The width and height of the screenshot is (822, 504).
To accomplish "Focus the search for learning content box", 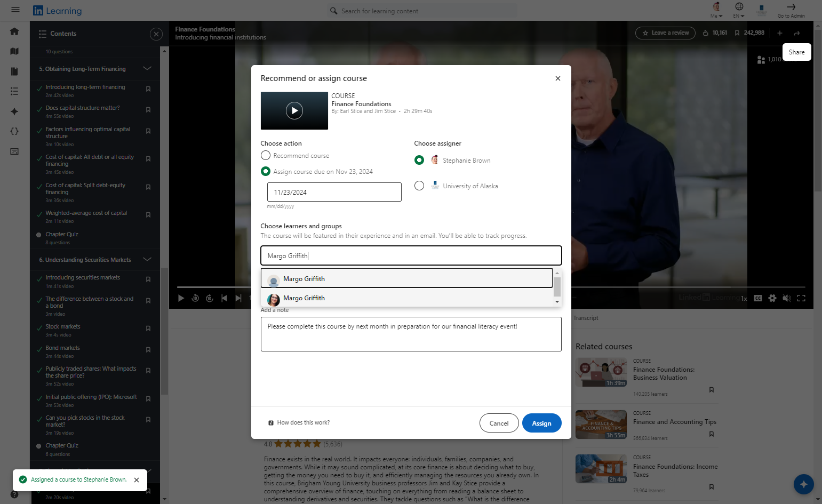I will [421, 11].
